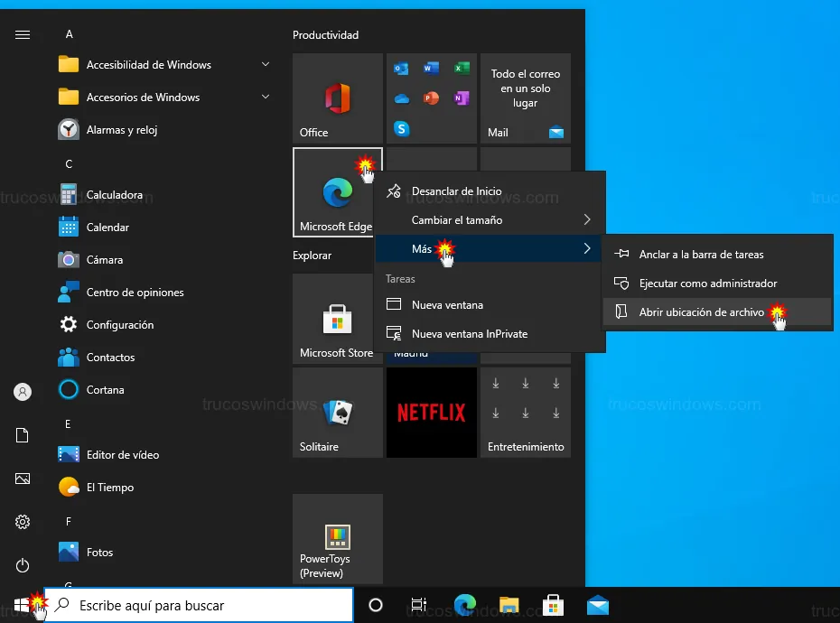This screenshot has width=840, height=623.
Task: Click the Windows Start button
Action: (23, 605)
